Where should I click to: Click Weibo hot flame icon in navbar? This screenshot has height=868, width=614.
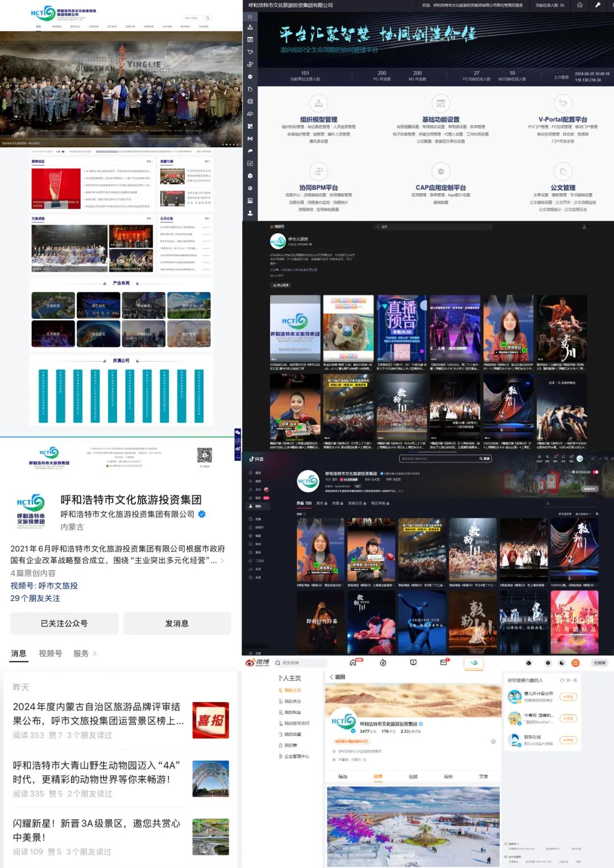383,663
